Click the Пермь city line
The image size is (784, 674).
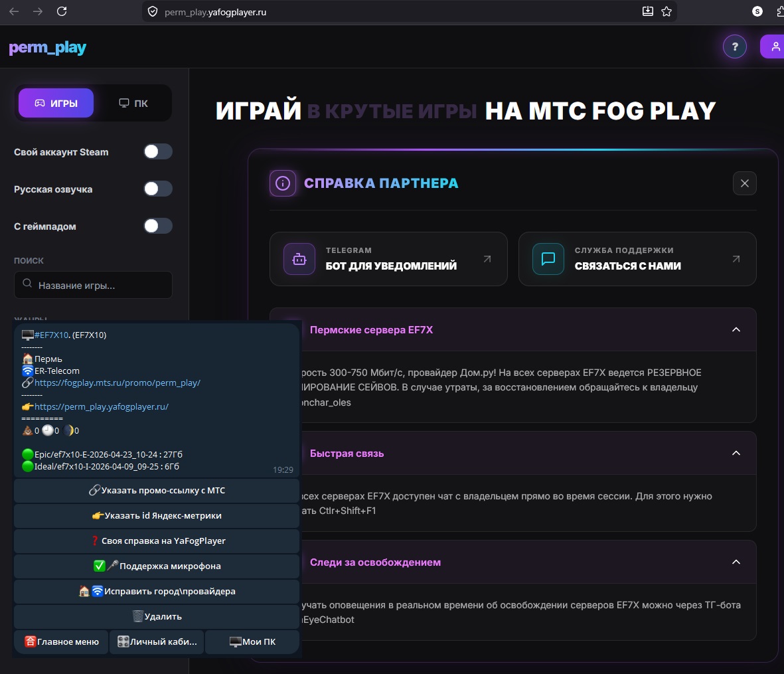pos(42,359)
